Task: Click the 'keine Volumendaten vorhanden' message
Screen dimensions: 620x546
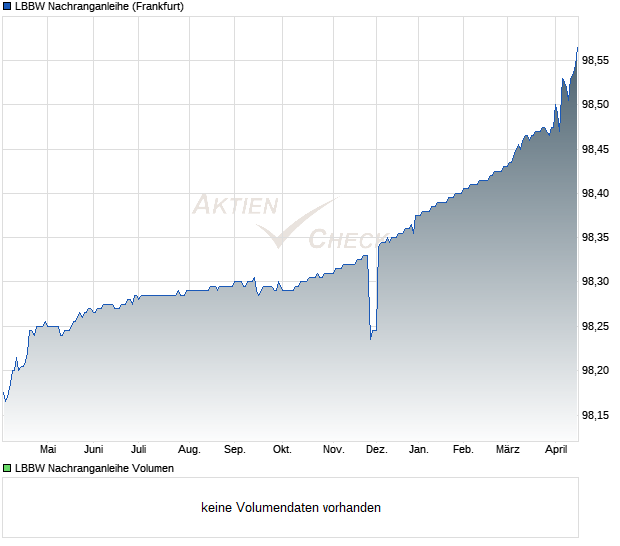Action: point(291,508)
